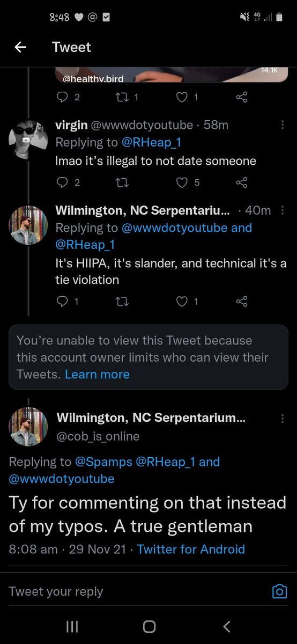Image resolution: width=297 pixels, height=644 pixels.
Task: Open more options on virgin's tweet
Action: tap(283, 125)
